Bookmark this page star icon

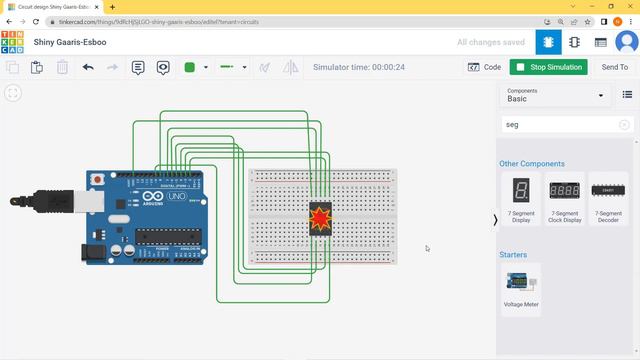coord(587,22)
